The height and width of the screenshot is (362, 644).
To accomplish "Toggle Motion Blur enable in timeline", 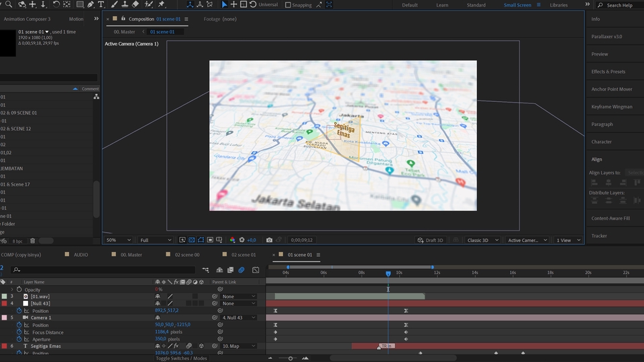I will point(241,269).
